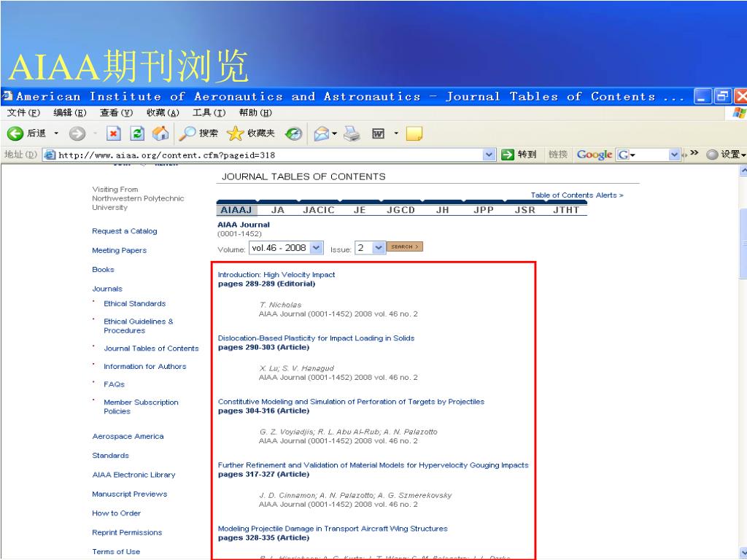This screenshot has width=747, height=560.
Task: Open Constitutive Modeling and Simulation article link
Action: (351, 402)
